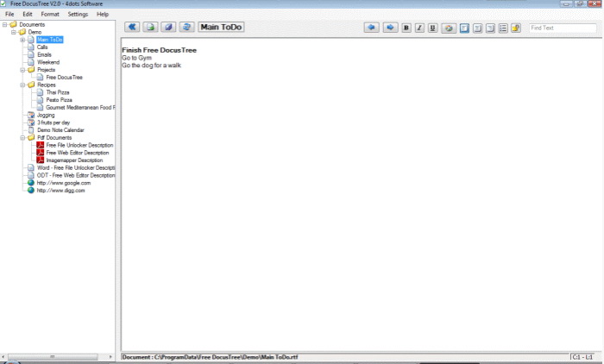This screenshot has height=364, width=604.
Task: Click the new document toolbar icon
Action: pos(150,27)
